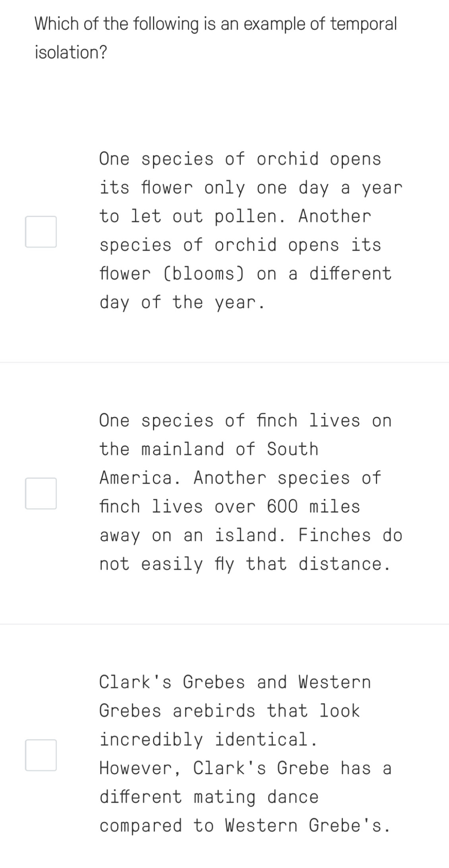Select the finch island answer checkbox
The height and width of the screenshot is (868, 449).
click(41, 493)
